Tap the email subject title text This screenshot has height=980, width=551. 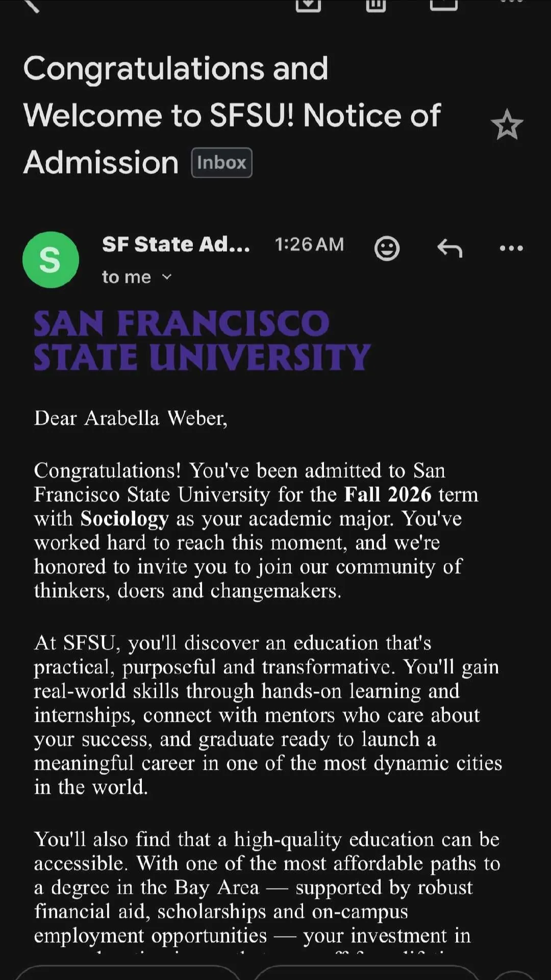click(232, 115)
